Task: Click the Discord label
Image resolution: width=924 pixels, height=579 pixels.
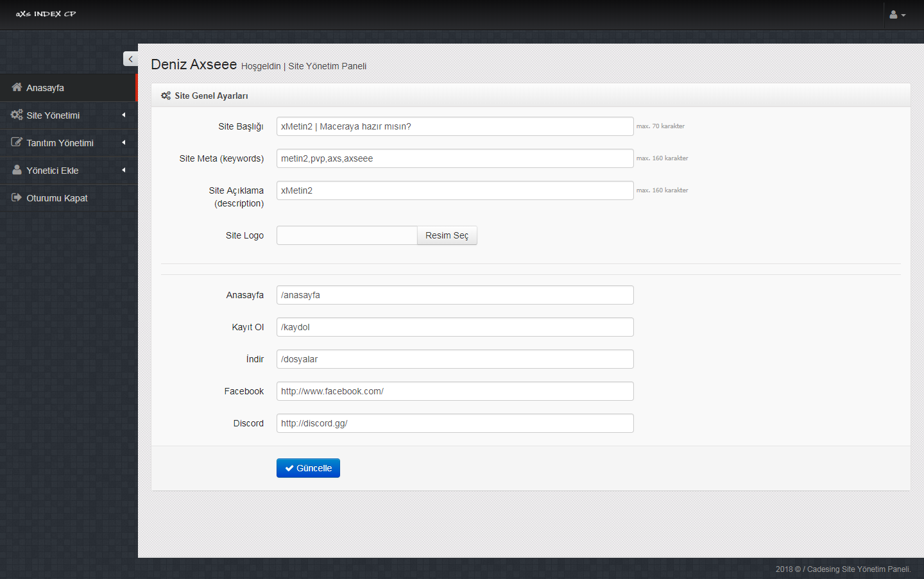Action: pos(248,423)
